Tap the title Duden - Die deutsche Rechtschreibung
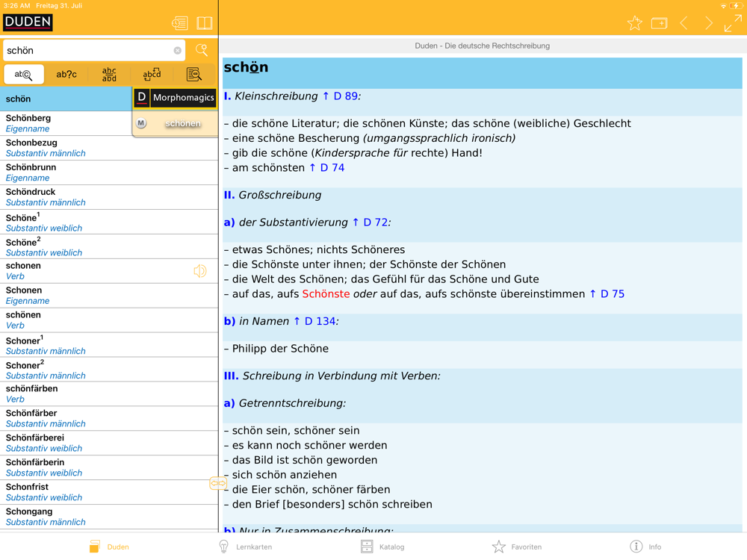 pos(482,46)
